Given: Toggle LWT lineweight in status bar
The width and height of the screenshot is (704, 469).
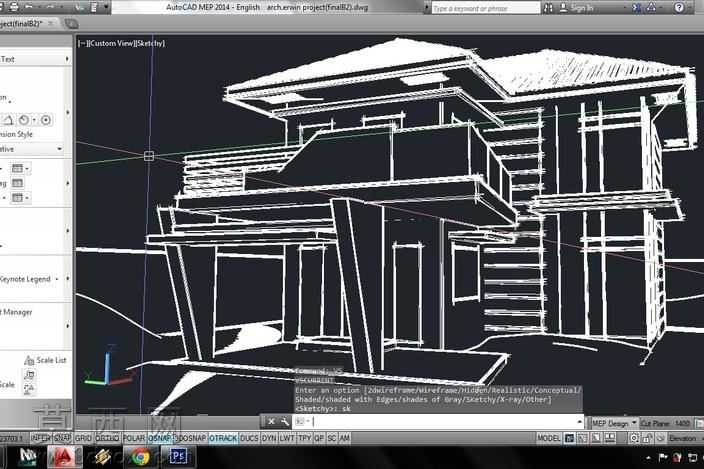Looking at the screenshot, I should point(287,438).
